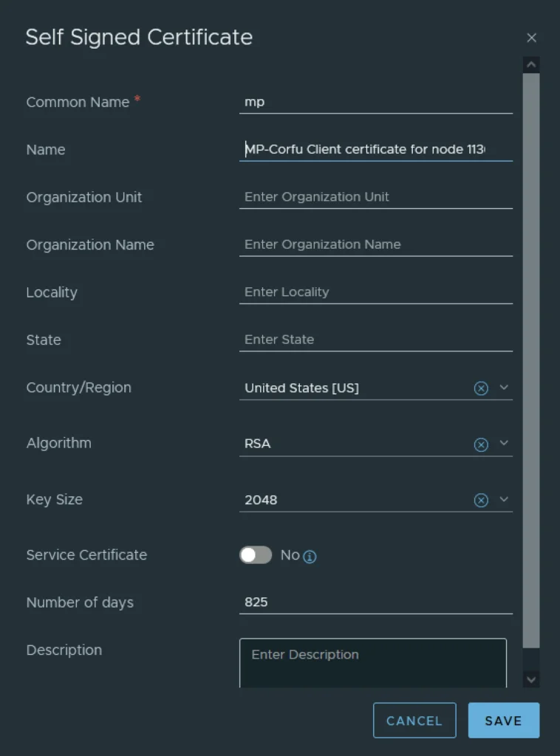Expand the Country/Region dropdown arrow
The width and height of the screenshot is (560, 756).
(x=504, y=387)
